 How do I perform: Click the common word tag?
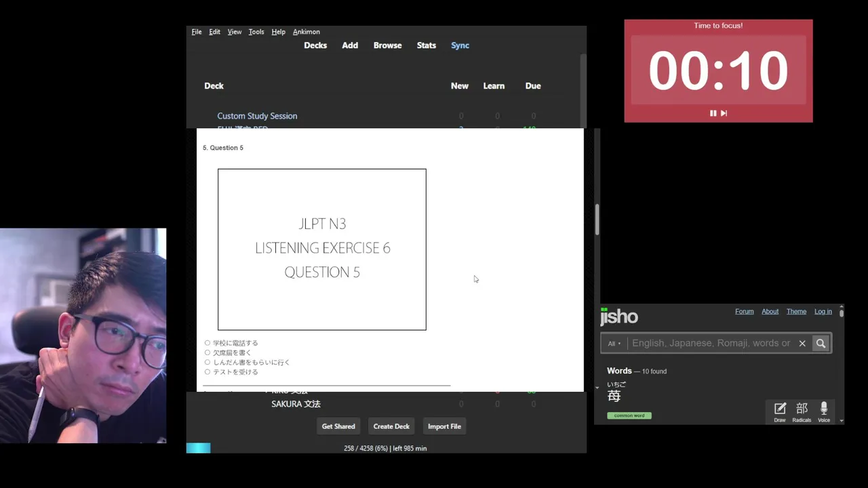[629, 415]
